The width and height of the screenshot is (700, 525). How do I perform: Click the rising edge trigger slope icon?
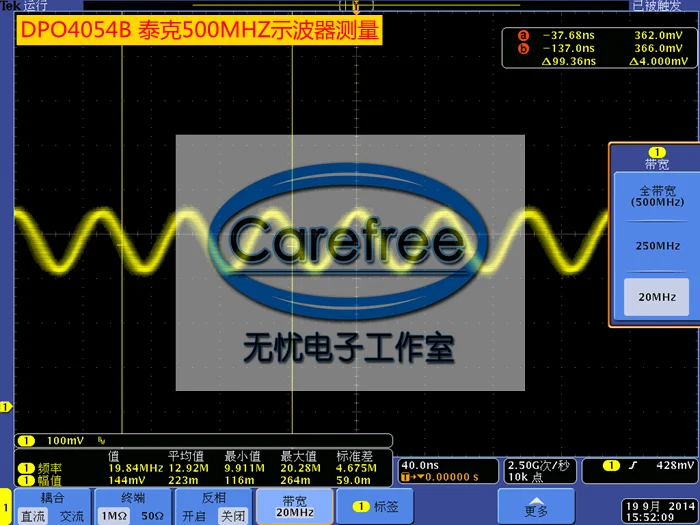point(632,466)
